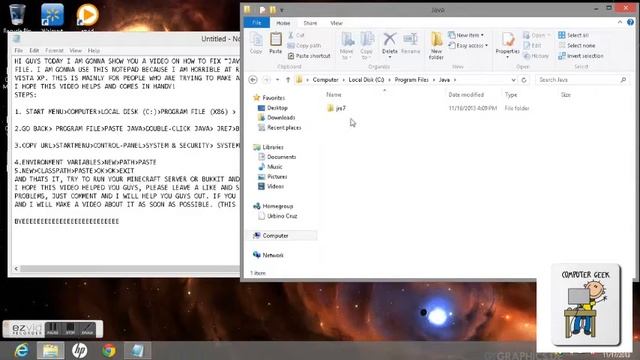Open Notepad View menu

tap(76, 51)
